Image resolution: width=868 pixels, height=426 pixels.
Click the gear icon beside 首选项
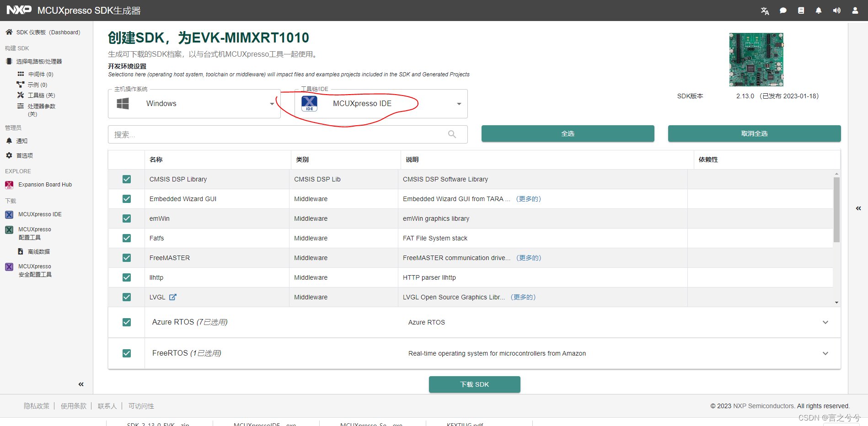(x=9, y=155)
